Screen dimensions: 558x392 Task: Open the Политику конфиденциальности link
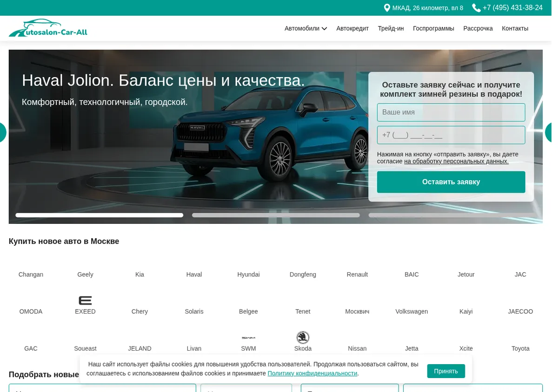[x=312, y=373]
